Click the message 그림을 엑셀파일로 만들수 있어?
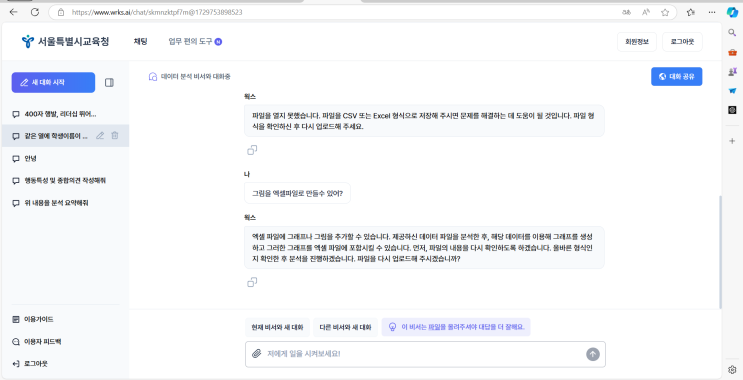Screen dimensions: 743x380 298,193
